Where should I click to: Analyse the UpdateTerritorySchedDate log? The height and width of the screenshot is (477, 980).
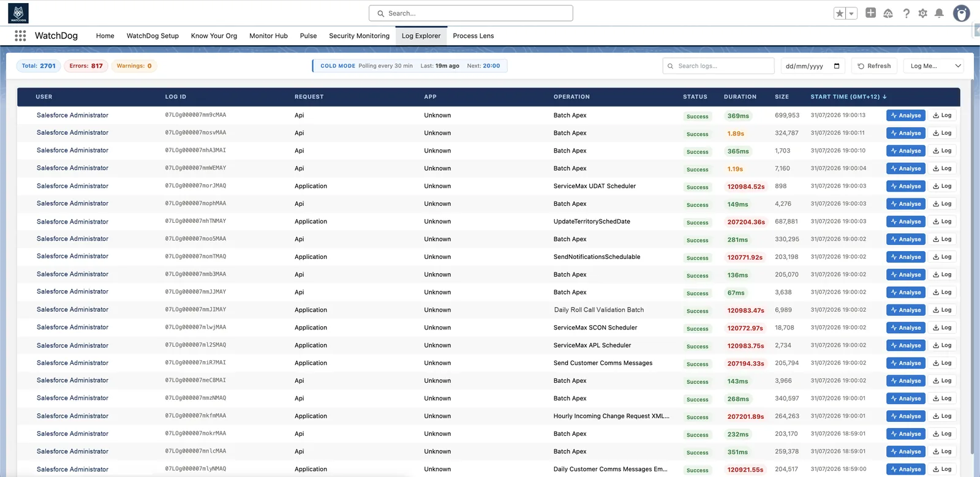[905, 222]
